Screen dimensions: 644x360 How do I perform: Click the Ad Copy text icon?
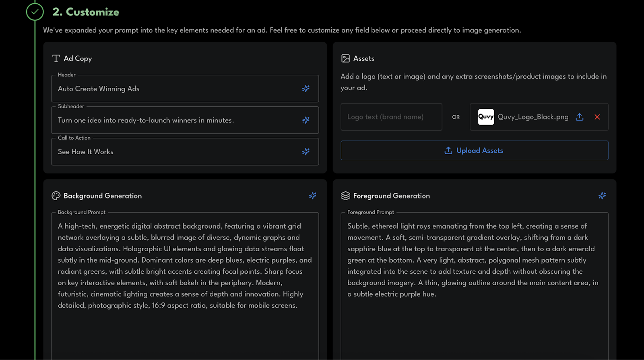point(56,58)
